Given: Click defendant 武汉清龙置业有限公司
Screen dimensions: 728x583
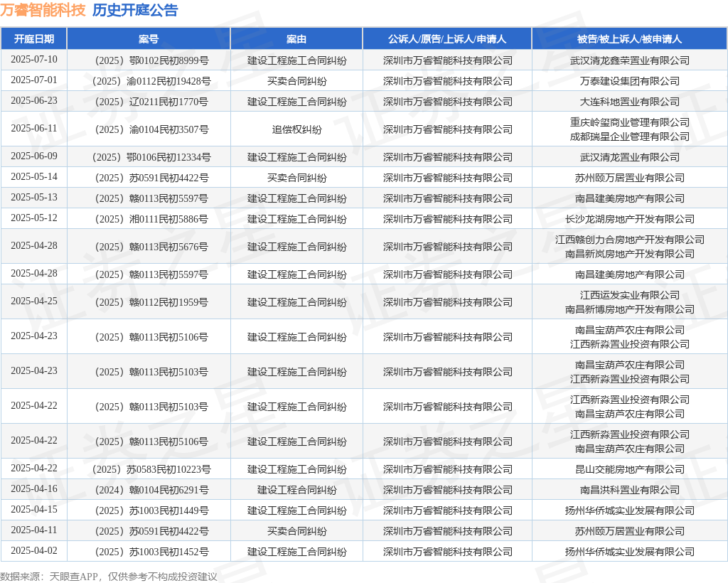Looking at the screenshot, I should click(x=630, y=157).
